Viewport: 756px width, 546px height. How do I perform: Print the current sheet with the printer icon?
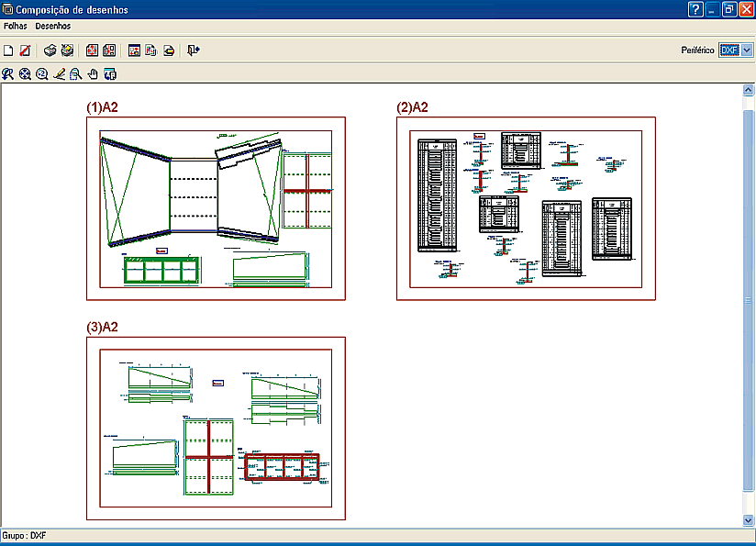pos(50,50)
